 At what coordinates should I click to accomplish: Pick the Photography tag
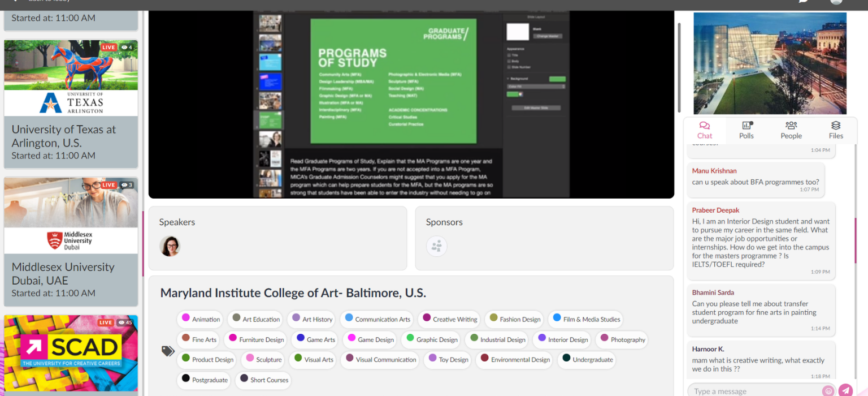tap(622, 339)
